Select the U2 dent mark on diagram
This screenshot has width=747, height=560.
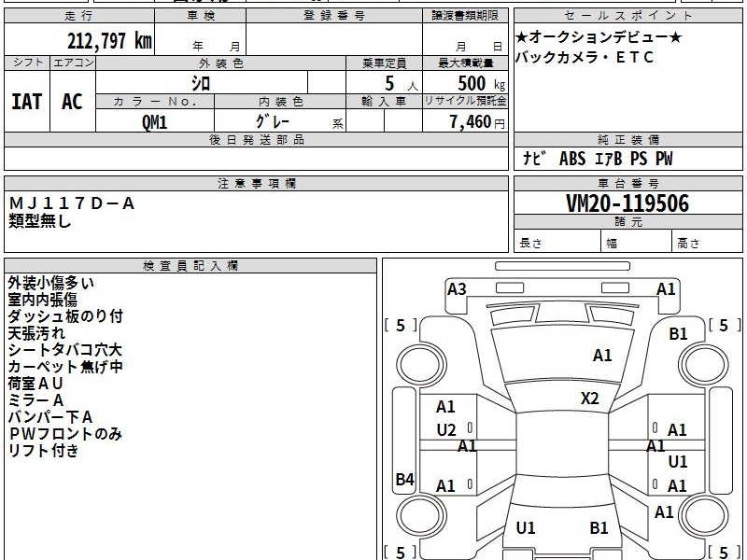[x=446, y=430]
